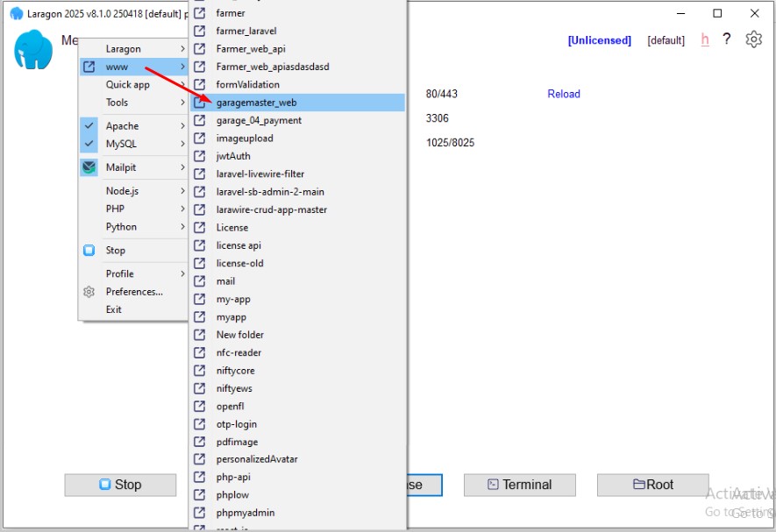Click the open-link icon beside garage_04_payment
This screenshot has width=776, height=532.
coord(199,120)
